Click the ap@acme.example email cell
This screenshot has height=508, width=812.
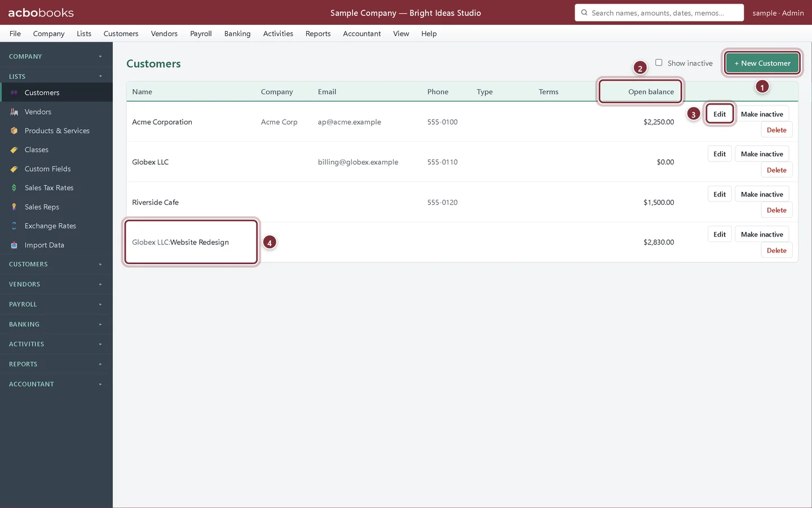[x=350, y=122]
